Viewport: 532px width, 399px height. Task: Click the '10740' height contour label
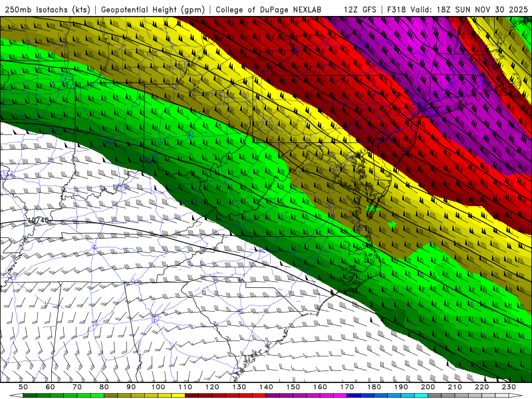pos(38,220)
